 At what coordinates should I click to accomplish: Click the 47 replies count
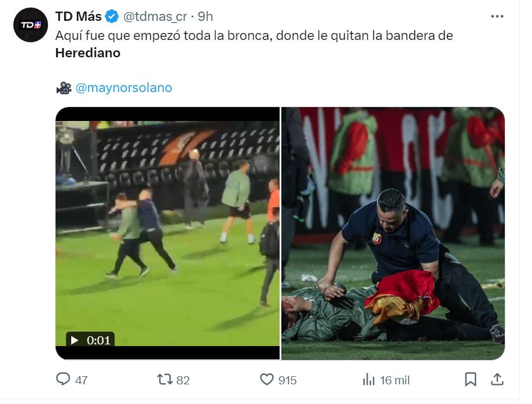click(80, 380)
